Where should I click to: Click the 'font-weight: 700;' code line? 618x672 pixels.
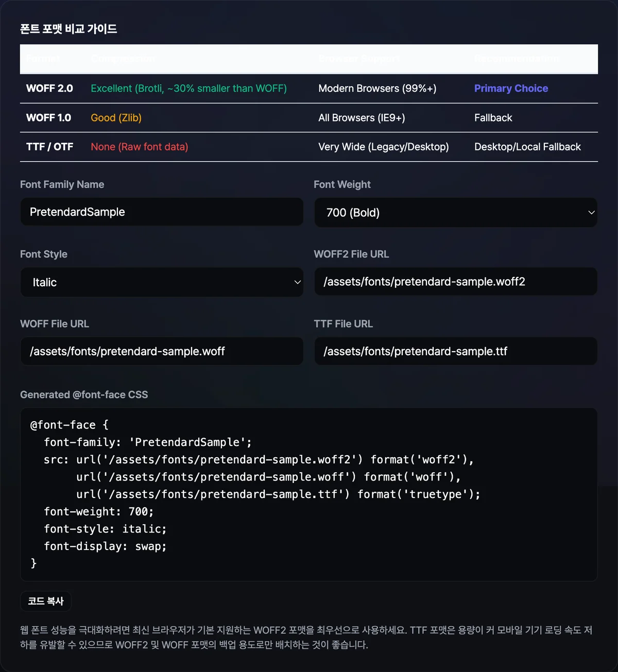tap(99, 512)
